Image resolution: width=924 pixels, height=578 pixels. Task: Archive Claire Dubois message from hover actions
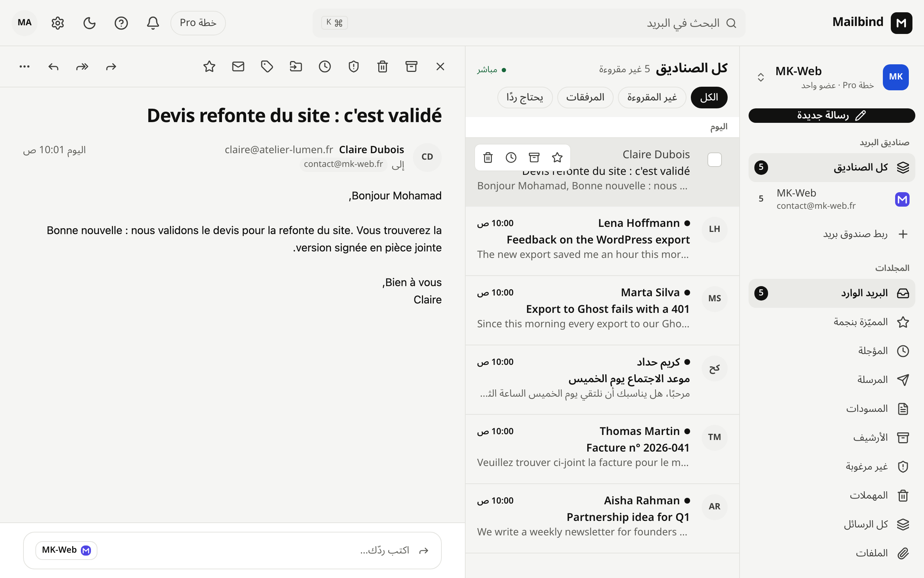534,158
